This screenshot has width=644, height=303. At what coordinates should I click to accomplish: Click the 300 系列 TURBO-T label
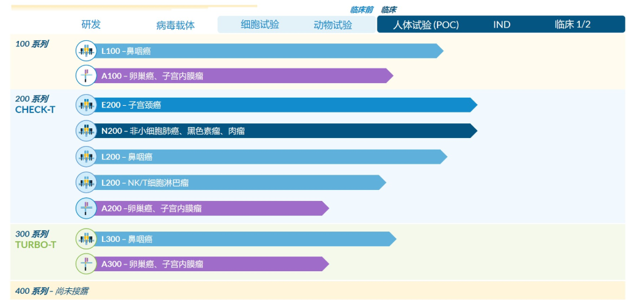tap(35, 239)
